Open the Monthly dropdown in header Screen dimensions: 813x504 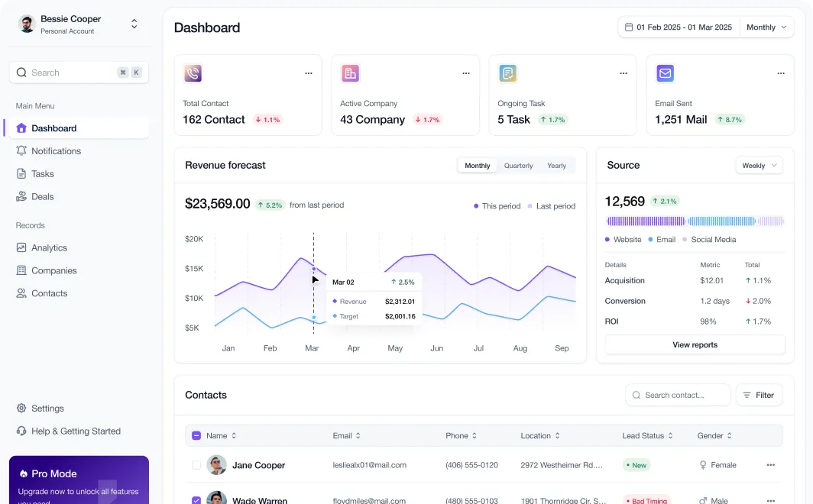(766, 27)
